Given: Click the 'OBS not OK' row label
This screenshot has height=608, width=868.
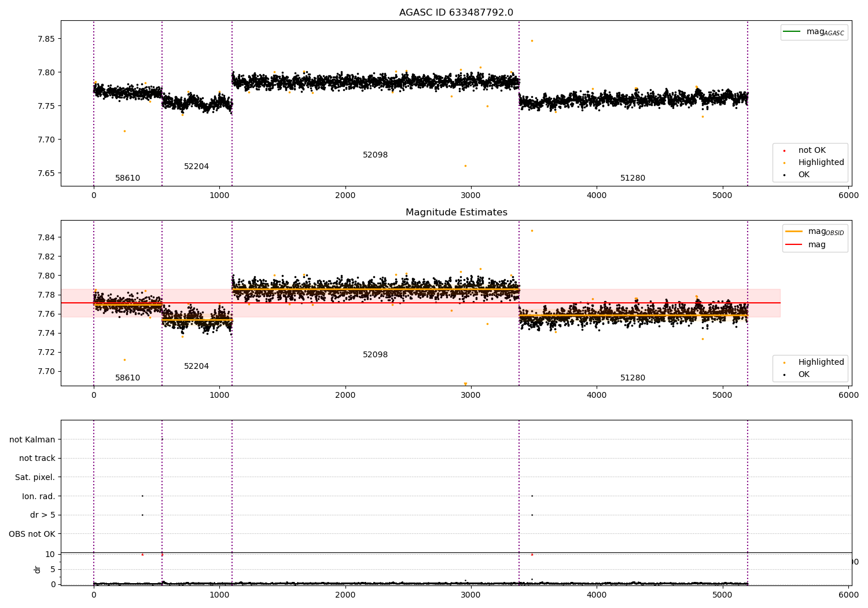Looking at the screenshot, I should coord(32,534).
